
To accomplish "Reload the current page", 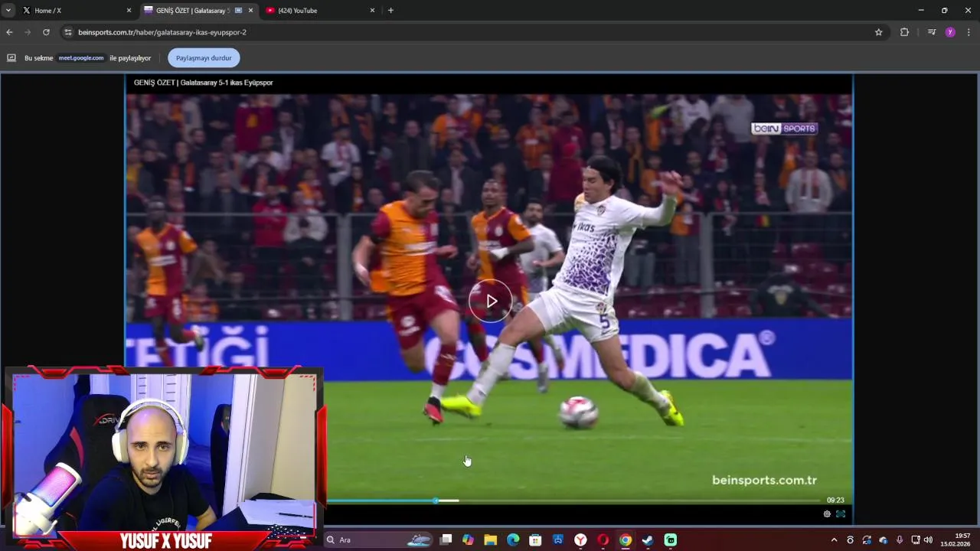I will [46, 32].
